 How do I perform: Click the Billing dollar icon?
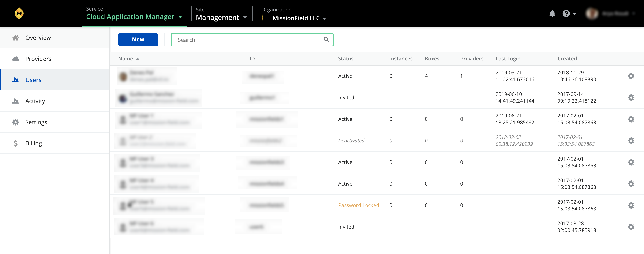(15, 143)
